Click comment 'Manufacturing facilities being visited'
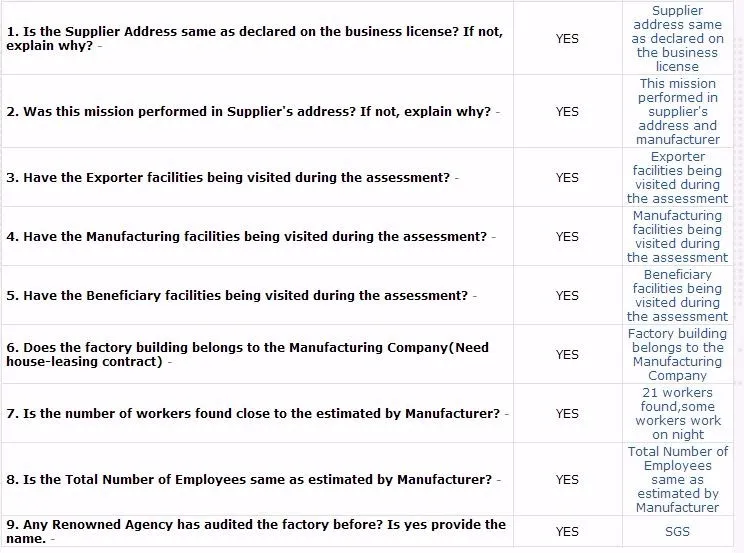 coord(677,236)
